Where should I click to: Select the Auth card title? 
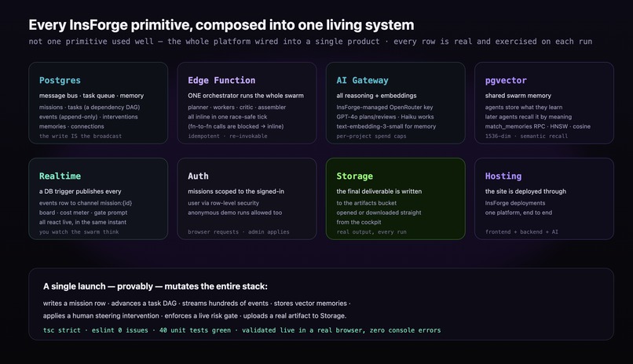pyautogui.click(x=198, y=177)
